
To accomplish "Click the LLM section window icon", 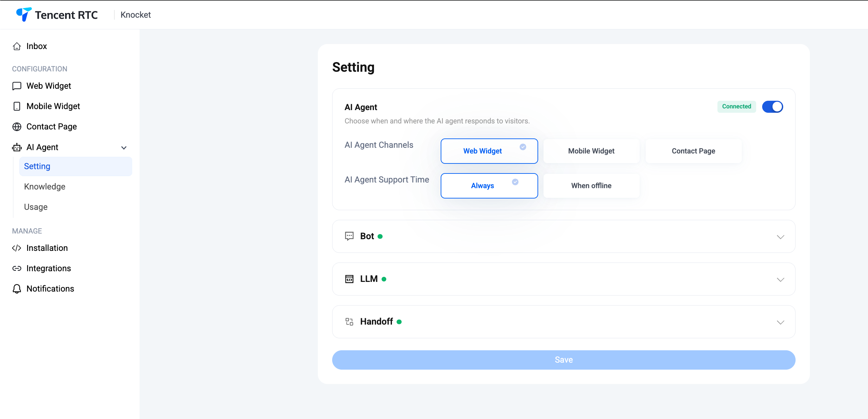I will click(349, 279).
